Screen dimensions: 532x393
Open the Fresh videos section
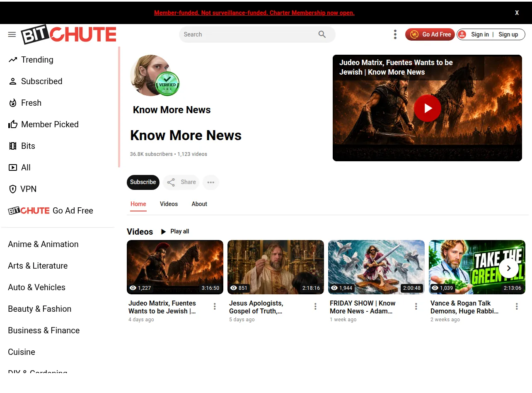25,103
